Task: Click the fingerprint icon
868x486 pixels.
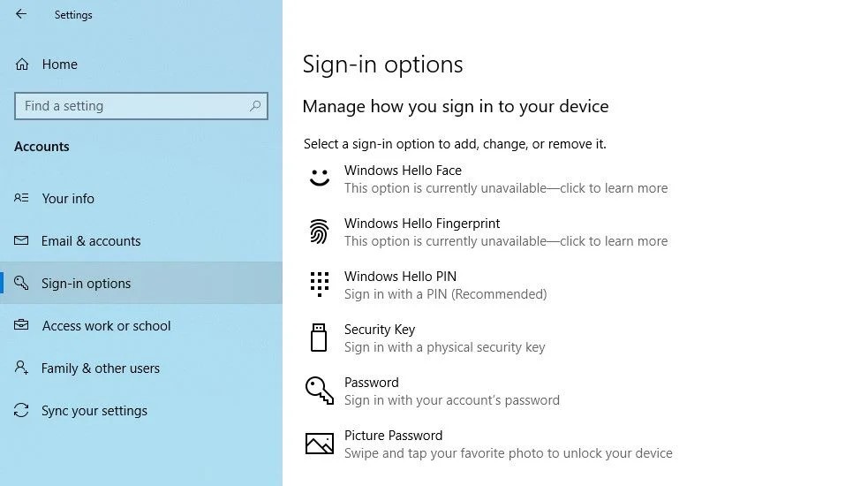Action: [x=319, y=232]
